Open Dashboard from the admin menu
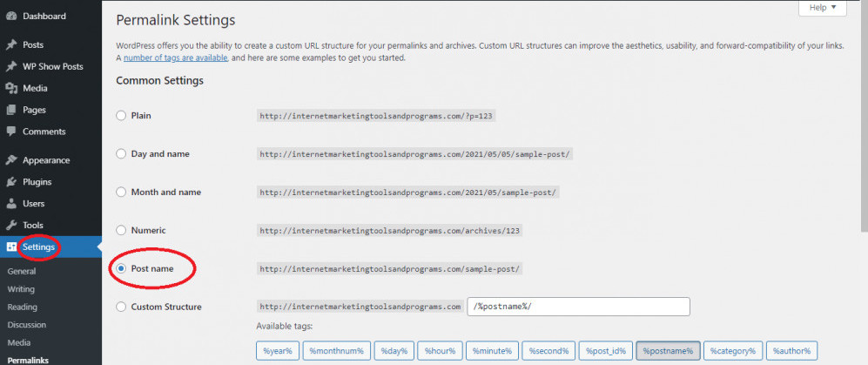Screen dimensions: 868x365 point(44,16)
